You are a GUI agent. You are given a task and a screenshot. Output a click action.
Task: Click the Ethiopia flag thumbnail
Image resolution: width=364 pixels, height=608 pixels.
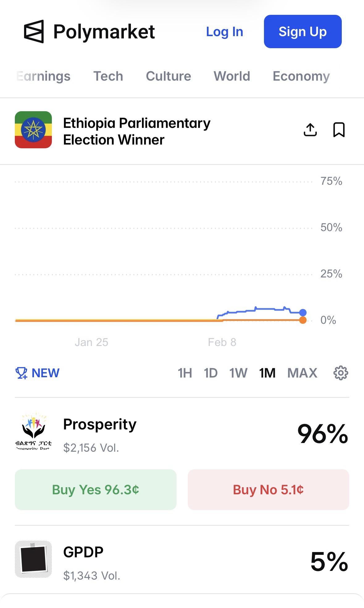coord(33,130)
